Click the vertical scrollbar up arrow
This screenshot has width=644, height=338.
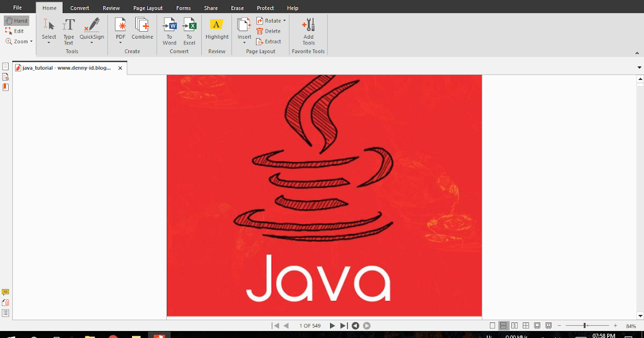(x=640, y=78)
